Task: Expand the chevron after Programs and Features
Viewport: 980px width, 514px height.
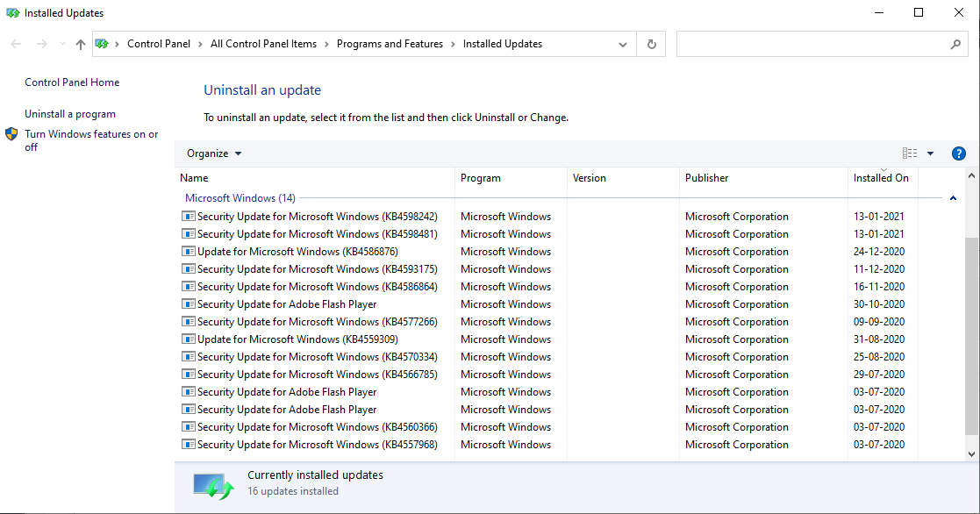Action: tap(453, 44)
